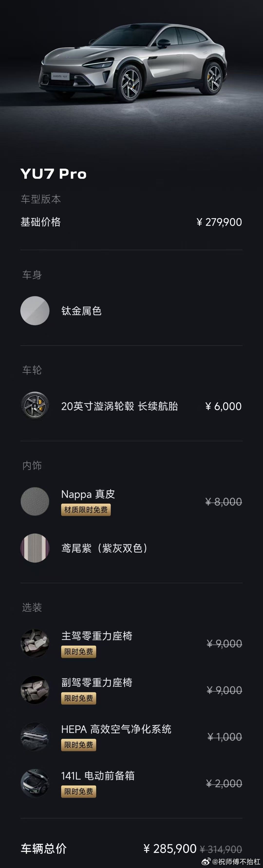Select the iris purple interior swatch
263x868 pixels.
pyautogui.click(x=35, y=548)
